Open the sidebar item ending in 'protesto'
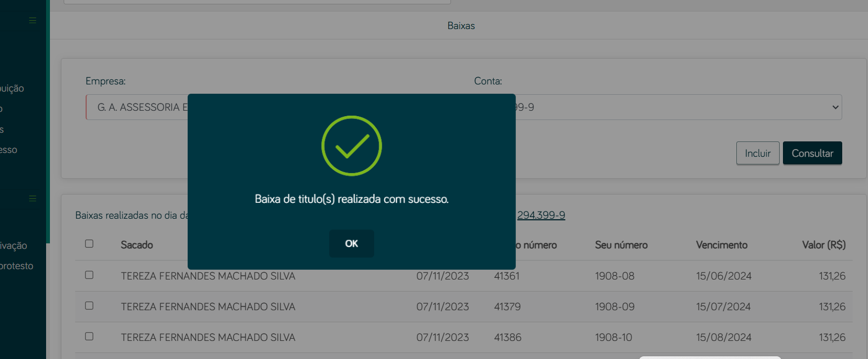Screen dimensions: 868x359 [x=16, y=266]
